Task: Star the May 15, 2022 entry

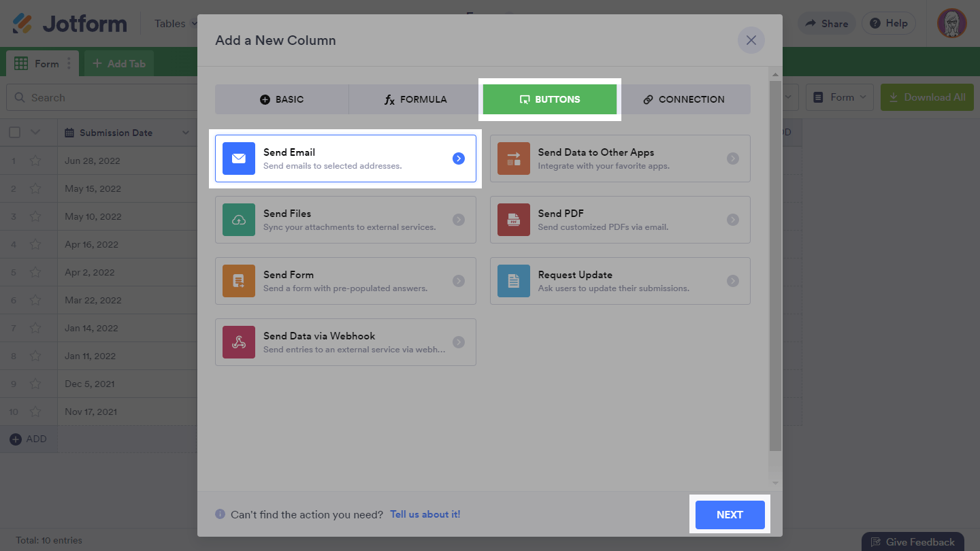Action: click(x=35, y=189)
